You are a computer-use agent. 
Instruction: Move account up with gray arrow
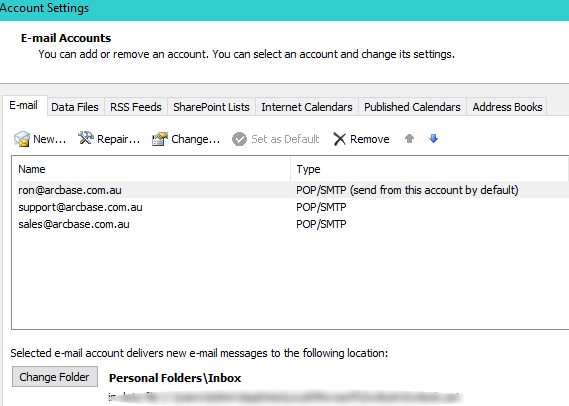409,139
